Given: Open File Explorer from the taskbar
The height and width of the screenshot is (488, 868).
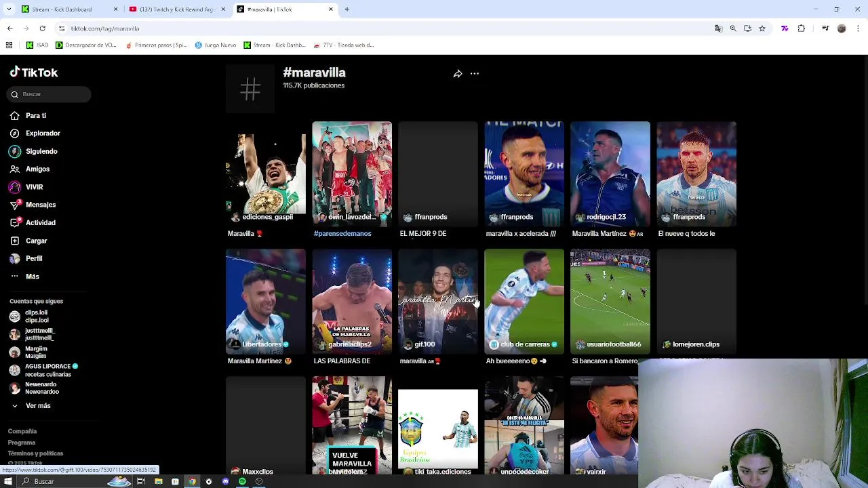Looking at the screenshot, I should pyautogui.click(x=158, y=481).
